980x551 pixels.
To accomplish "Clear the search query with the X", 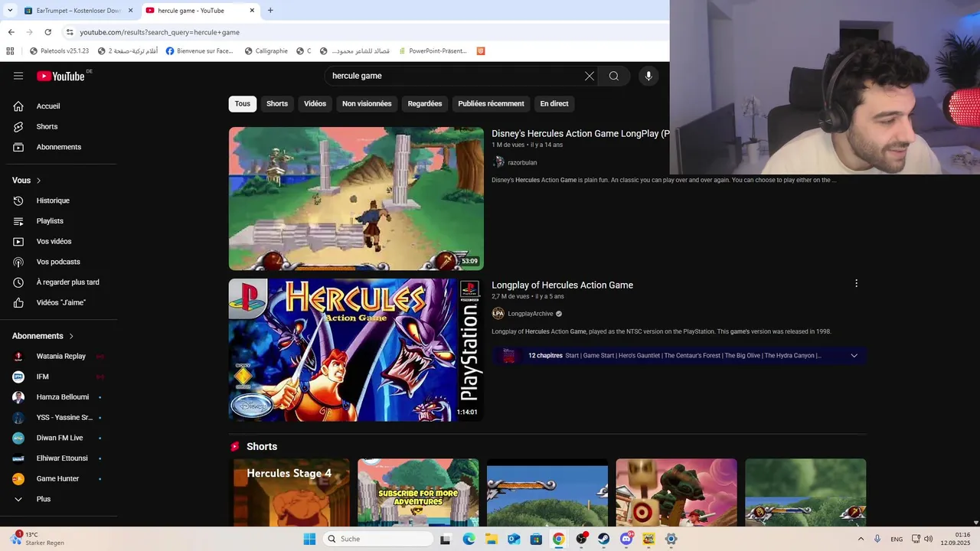I will coord(590,76).
